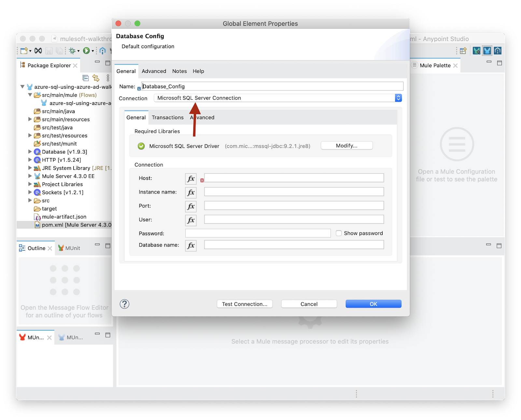Click the User input field

pyautogui.click(x=294, y=220)
